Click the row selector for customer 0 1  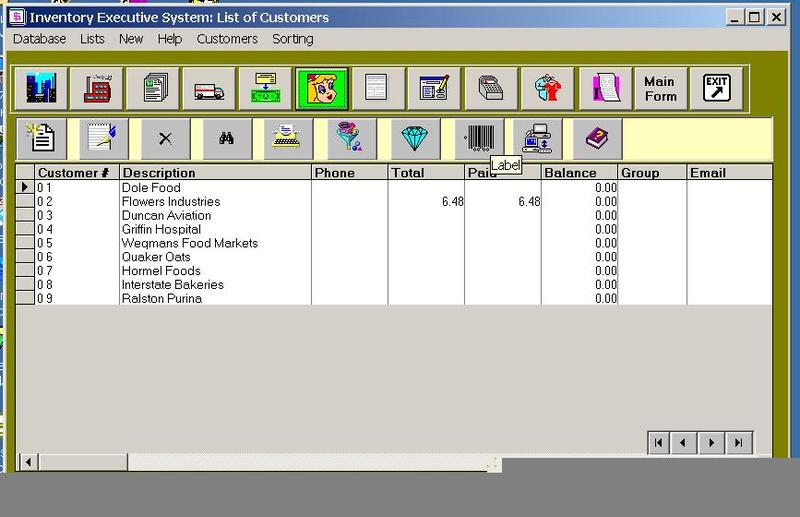coord(24,187)
